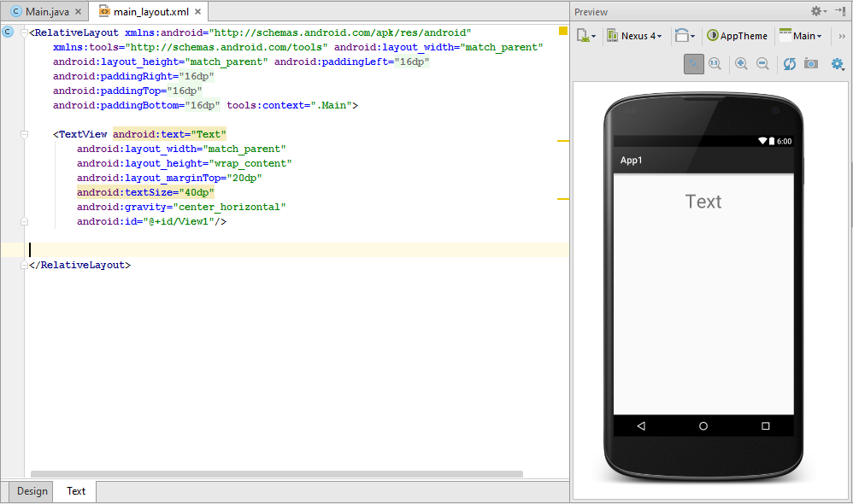Screen dimensions: 853x504
Task: Select the Text tab at the bottom
Action: pyautogui.click(x=75, y=491)
